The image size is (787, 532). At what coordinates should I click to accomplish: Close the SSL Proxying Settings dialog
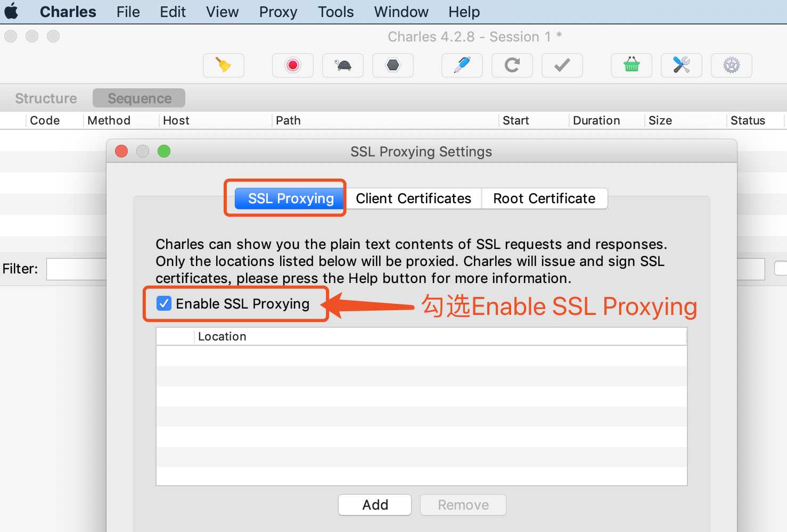121,152
